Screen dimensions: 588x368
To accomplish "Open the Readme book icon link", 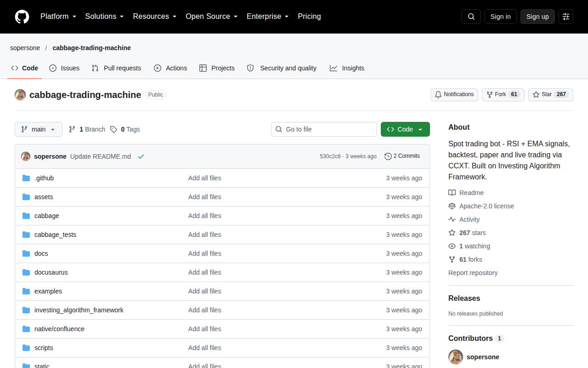I will click(x=452, y=193).
